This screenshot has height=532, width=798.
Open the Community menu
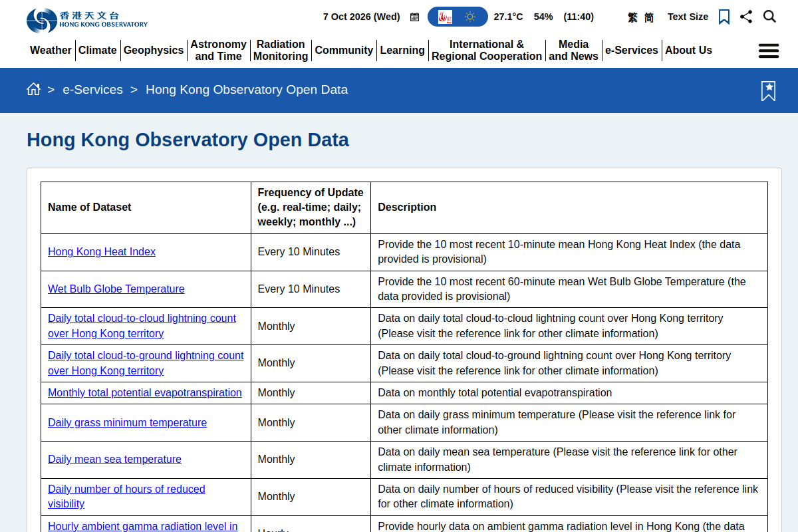click(344, 51)
